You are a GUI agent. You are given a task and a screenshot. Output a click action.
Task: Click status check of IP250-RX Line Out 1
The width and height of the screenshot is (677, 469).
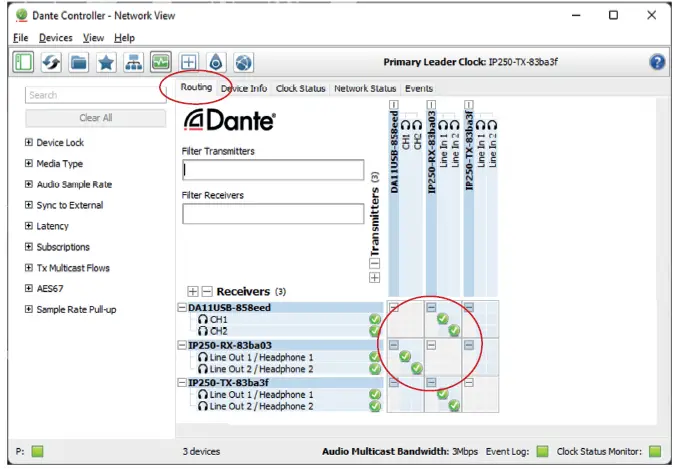[375, 357]
